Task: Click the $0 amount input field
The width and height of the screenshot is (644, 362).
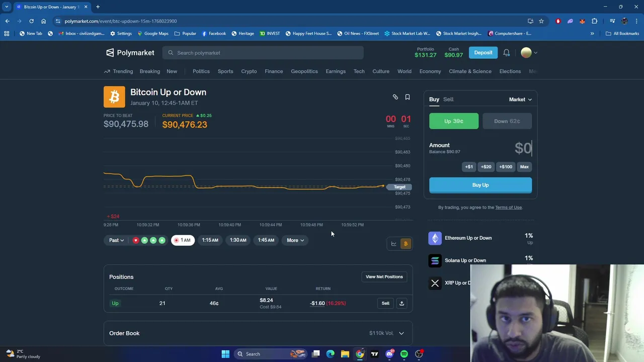Action: coord(523,148)
